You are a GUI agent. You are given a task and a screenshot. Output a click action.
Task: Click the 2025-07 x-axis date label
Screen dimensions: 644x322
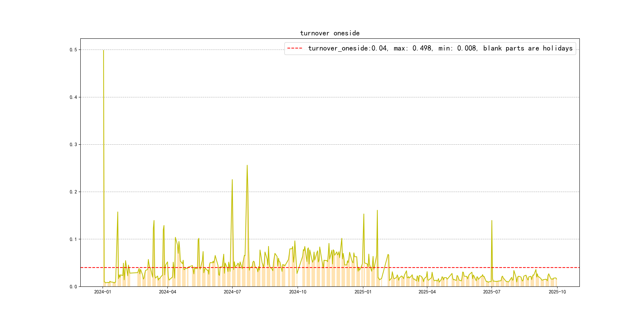tap(492, 292)
